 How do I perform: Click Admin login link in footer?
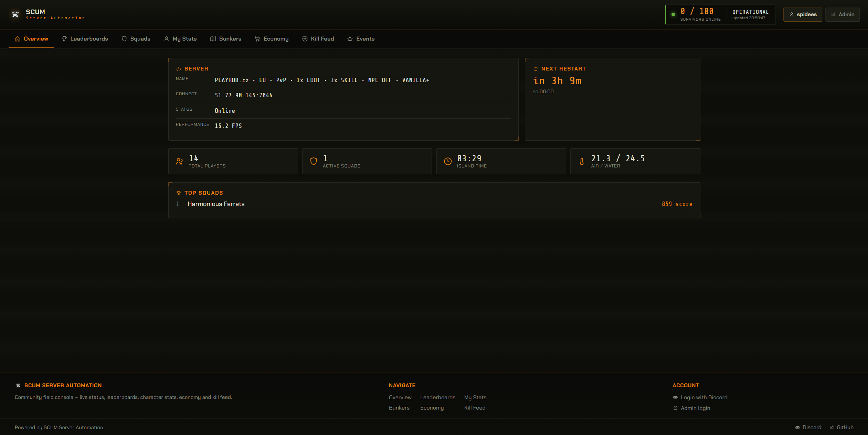coord(691,408)
